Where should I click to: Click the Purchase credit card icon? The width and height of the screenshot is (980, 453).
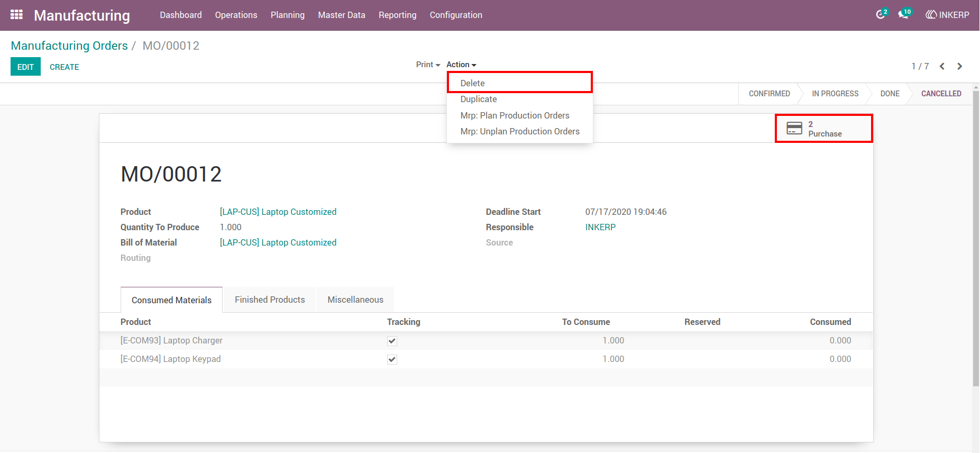point(794,128)
